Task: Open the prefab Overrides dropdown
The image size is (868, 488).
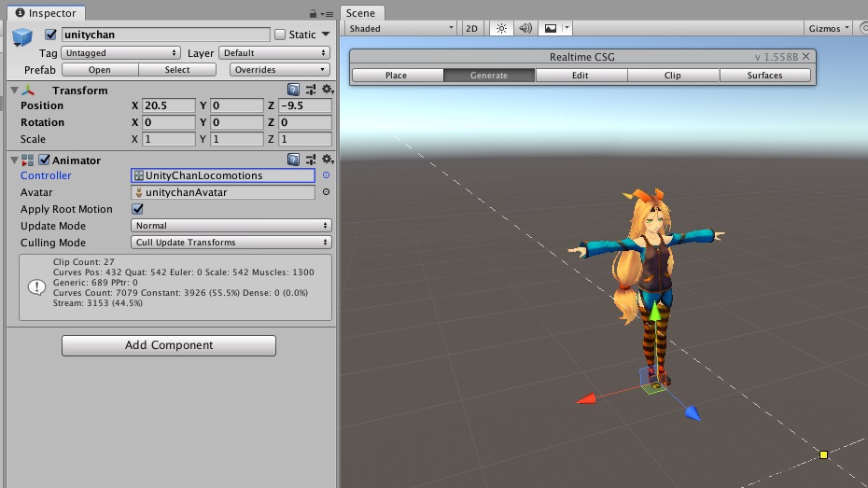Action: (280, 70)
